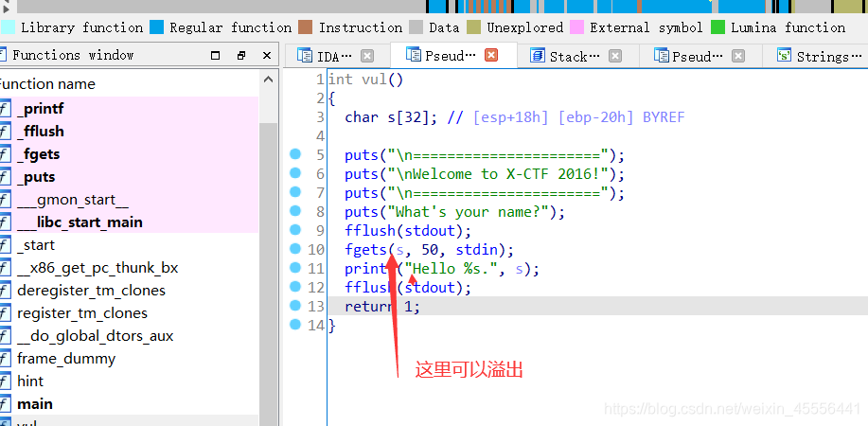Select the _fgets function

coord(129,154)
